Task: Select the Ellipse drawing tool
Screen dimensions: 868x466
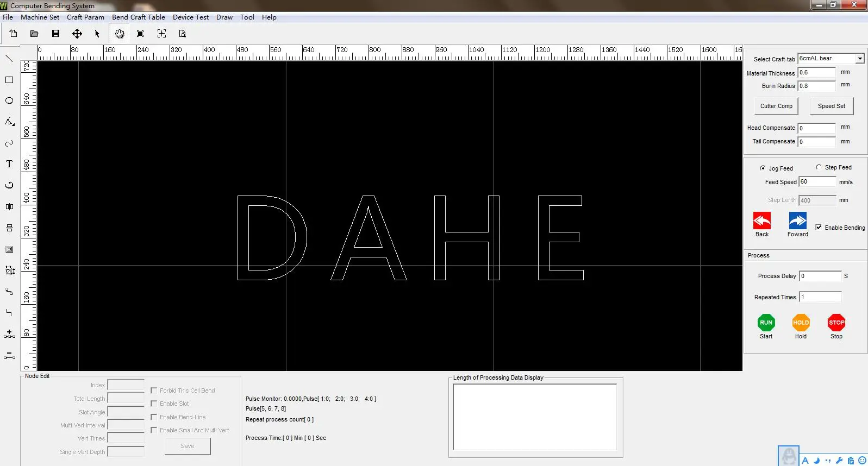Action: pos(9,100)
